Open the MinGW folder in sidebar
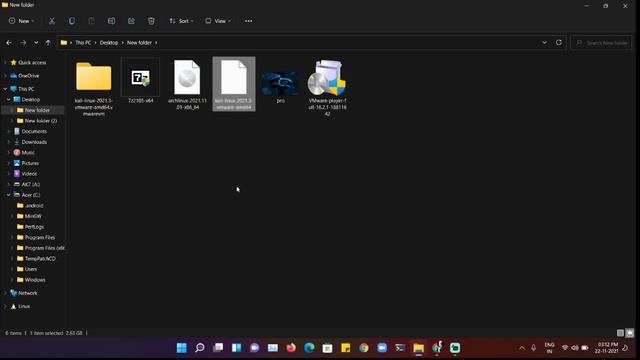This screenshot has height=360, width=640. coord(33,216)
